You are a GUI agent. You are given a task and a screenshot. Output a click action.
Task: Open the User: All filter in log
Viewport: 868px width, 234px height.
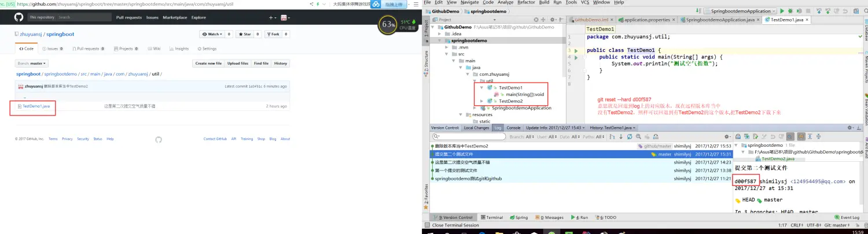(x=548, y=137)
